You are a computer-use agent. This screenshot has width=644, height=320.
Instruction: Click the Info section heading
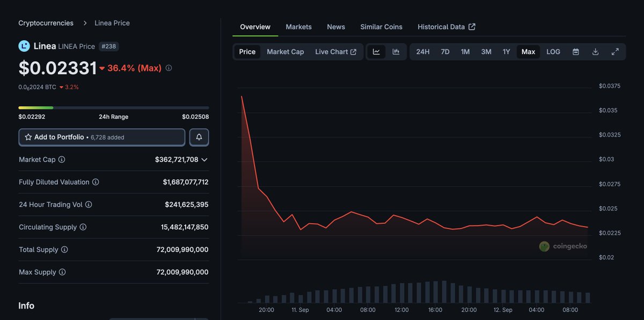[26, 306]
